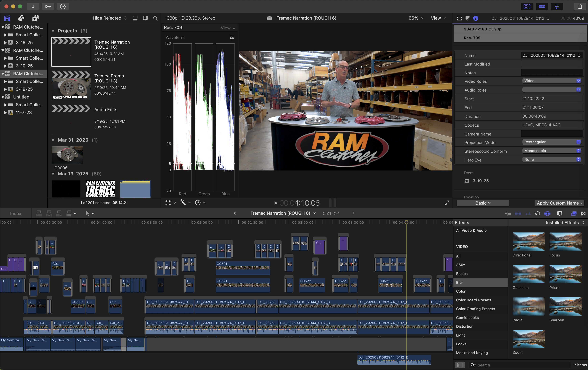The height and width of the screenshot is (370, 588).
Task: Select the Distortion effects category
Action: (480, 326)
